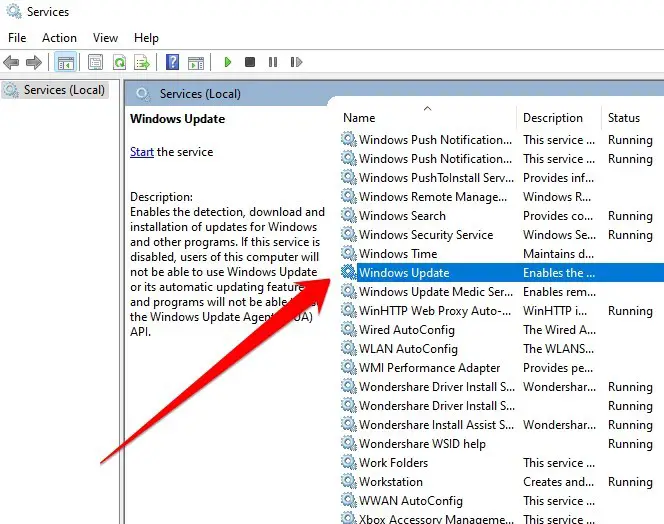Toggle Show/Hide Console Tree icon
The width and height of the screenshot is (664, 524).
coord(65,63)
